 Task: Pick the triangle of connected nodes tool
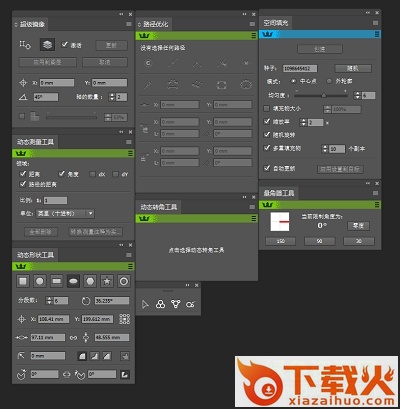[176, 304]
